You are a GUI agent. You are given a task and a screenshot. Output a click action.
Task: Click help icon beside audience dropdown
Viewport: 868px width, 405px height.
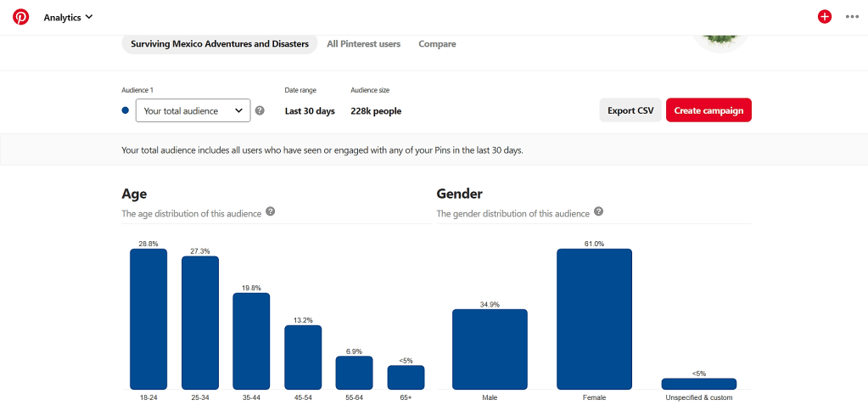[x=260, y=110]
